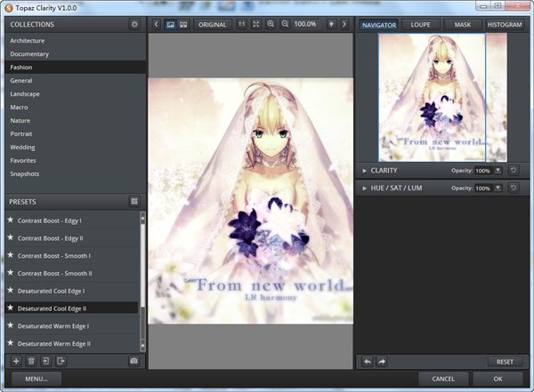The height and width of the screenshot is (392, 534).
Task: Open the Clarity opacity dropdown
Action: pos(498,170)
